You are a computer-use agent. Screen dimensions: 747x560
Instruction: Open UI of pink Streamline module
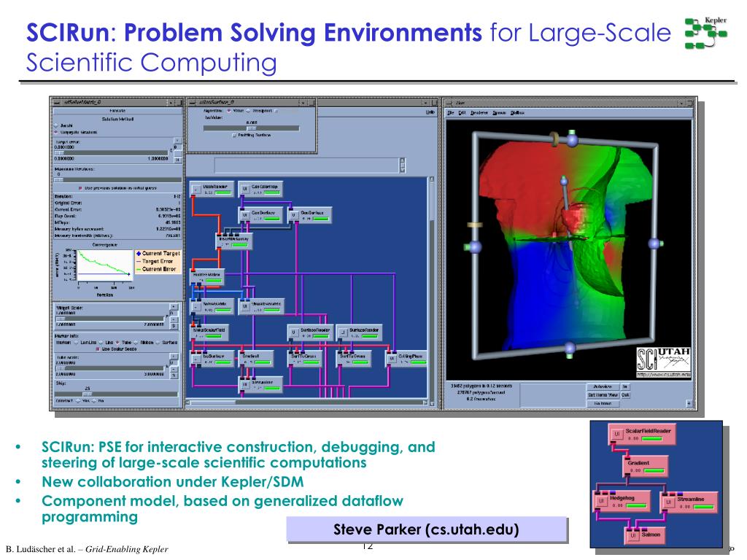(668, 502)
